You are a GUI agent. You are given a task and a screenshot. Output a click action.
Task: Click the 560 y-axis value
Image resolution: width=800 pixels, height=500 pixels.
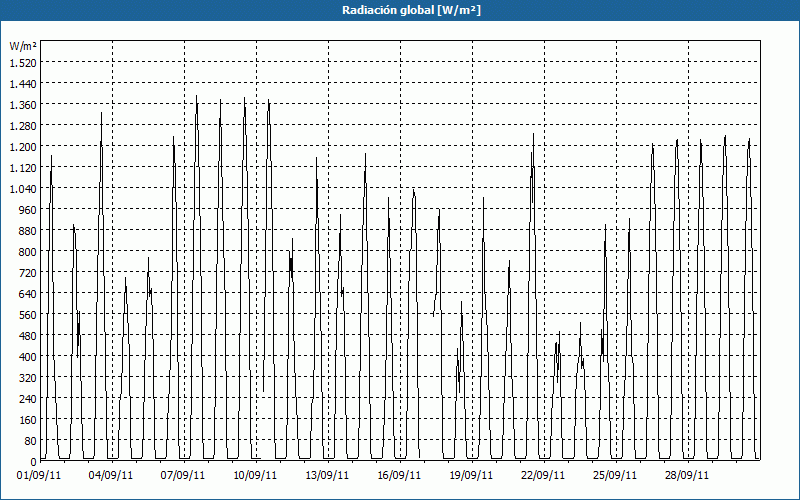pos(28,315)
